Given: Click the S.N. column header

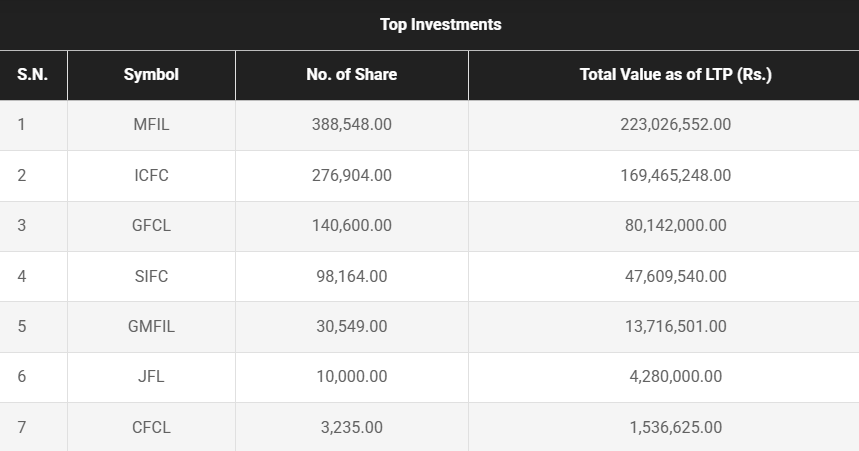Looking at the screenshot, I should 33,75.
